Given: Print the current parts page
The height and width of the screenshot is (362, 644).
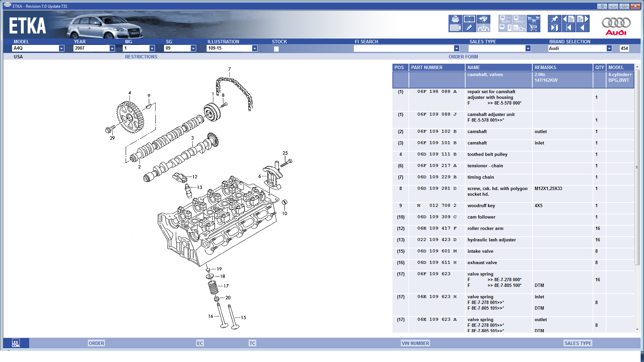Looking at the screenshot, I should (x=455, y=19).
